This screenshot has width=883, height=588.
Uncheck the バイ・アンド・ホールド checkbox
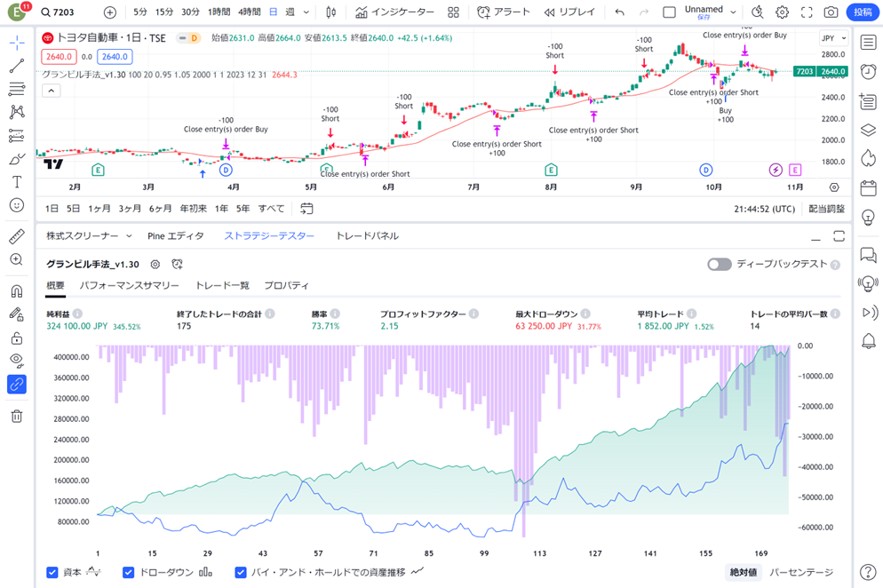click(x=241, y=572)
